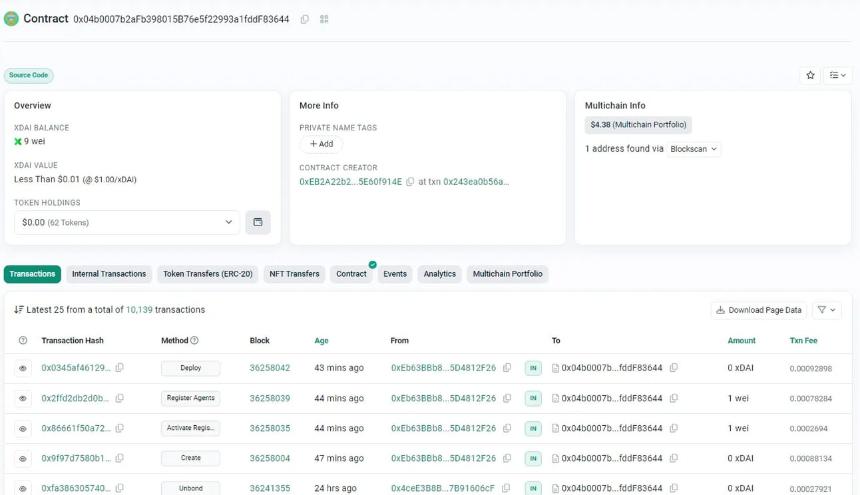Preview transaction 0x0345af46129 via eye icon
Image resolution: width=860 pixels, height=495 pixels.
22,368
